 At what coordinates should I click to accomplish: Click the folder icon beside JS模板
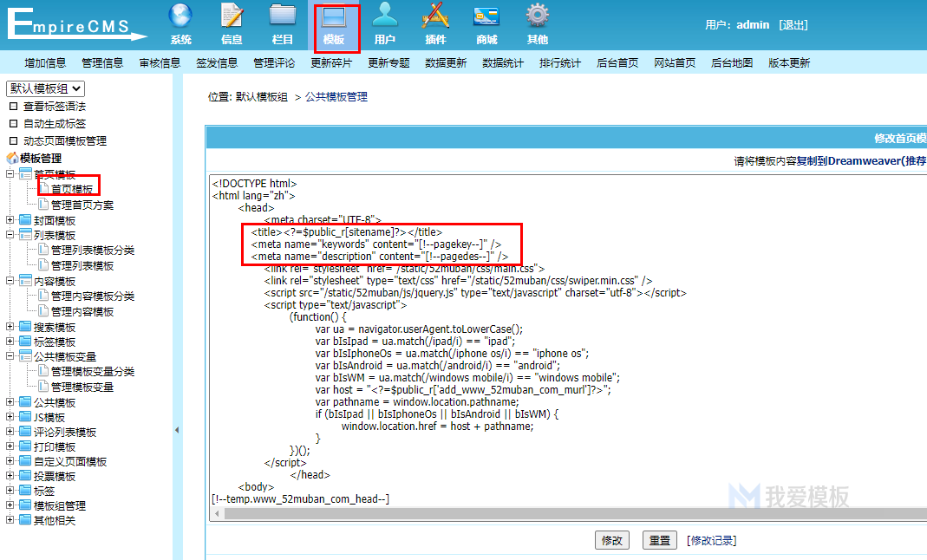[25, 417]
